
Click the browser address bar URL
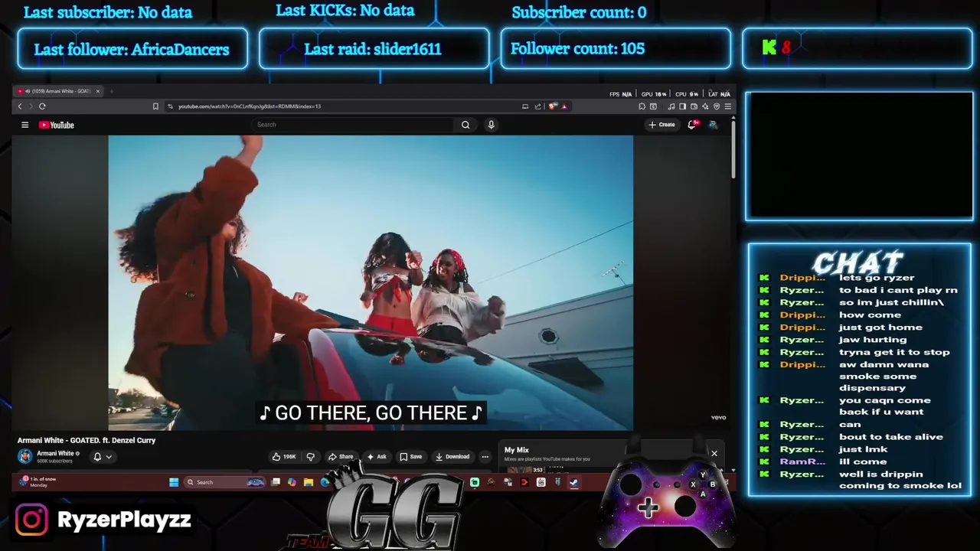250,106
